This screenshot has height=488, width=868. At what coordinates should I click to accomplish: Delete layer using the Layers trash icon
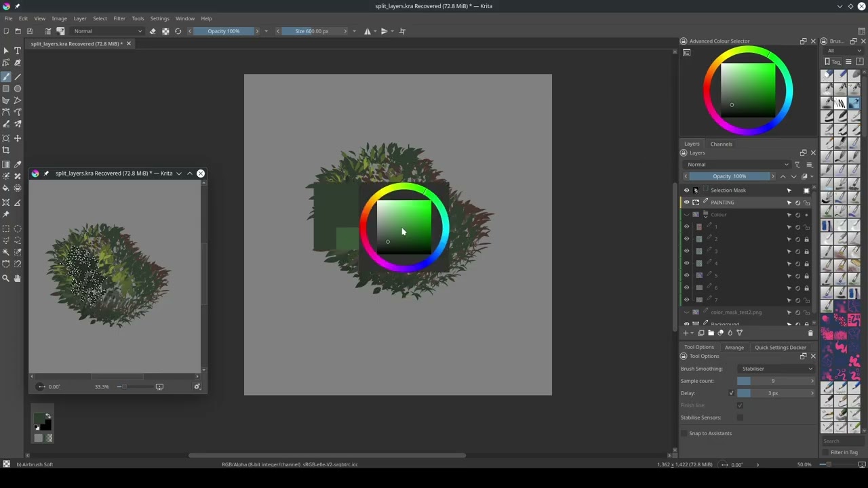tap(810, 333)
